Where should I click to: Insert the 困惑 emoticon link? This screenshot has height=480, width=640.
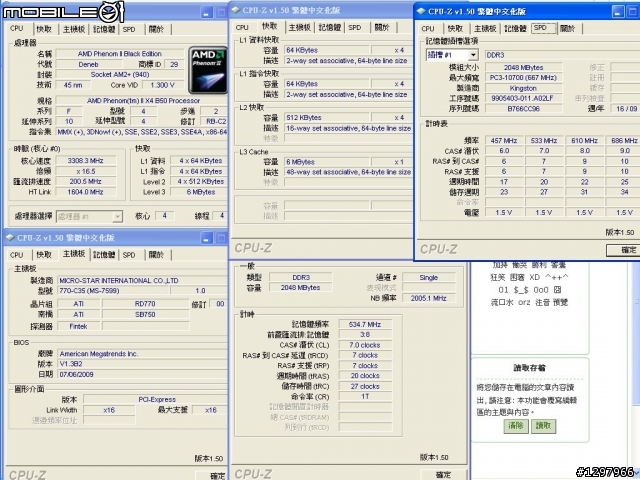click(517, 278)
